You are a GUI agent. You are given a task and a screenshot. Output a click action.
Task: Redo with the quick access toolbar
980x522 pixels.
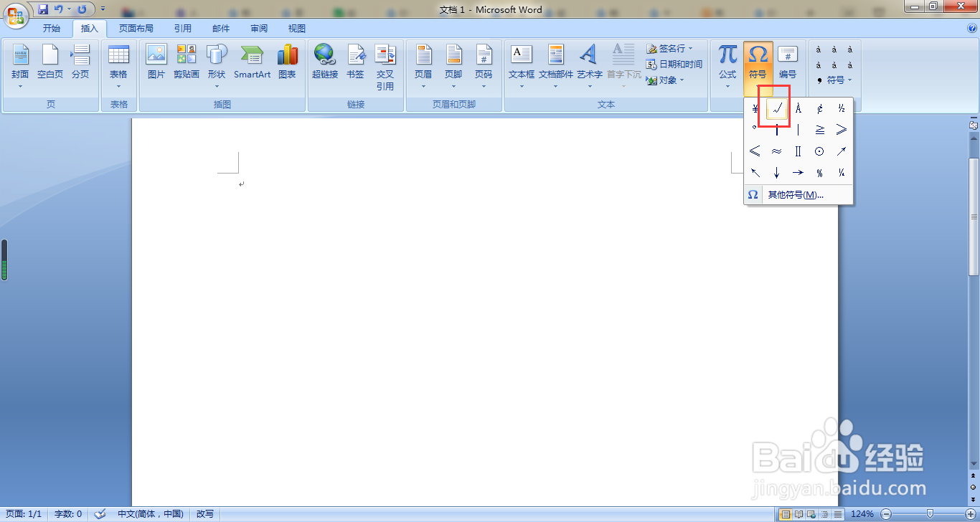click(82, 9)
